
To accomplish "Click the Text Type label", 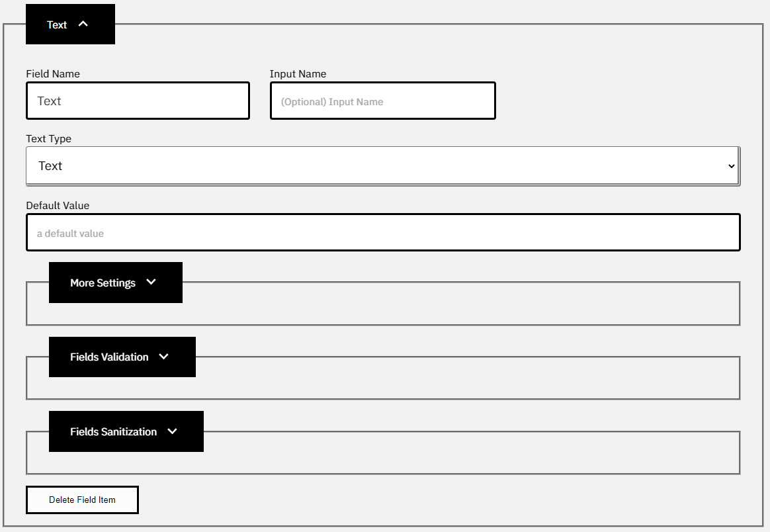I will click(48, 138).
